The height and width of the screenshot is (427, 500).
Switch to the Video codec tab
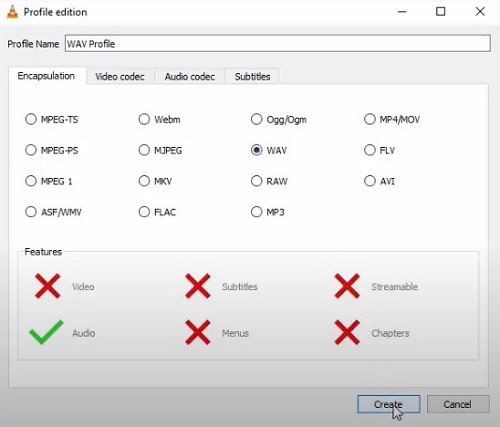point(120,77)
